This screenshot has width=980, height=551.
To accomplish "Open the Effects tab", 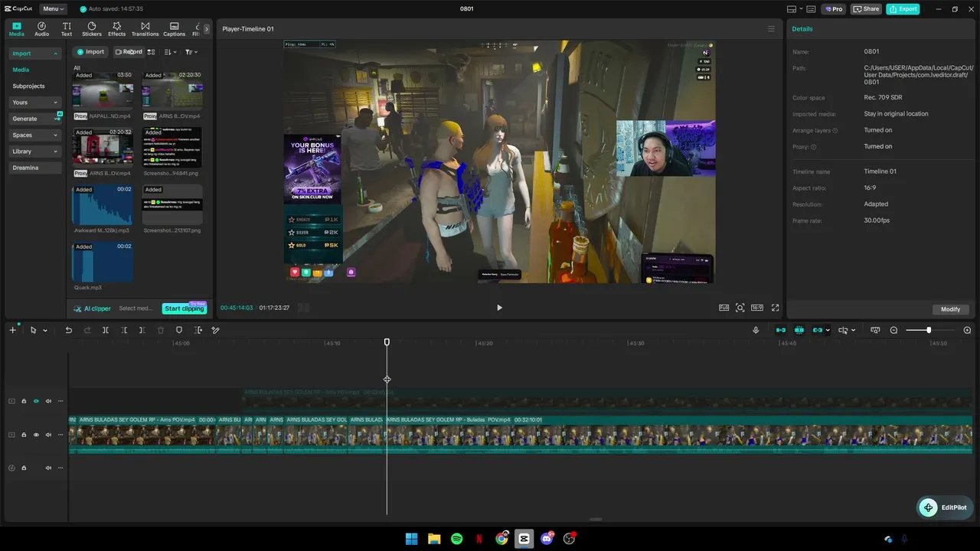I will click(116, 29).
